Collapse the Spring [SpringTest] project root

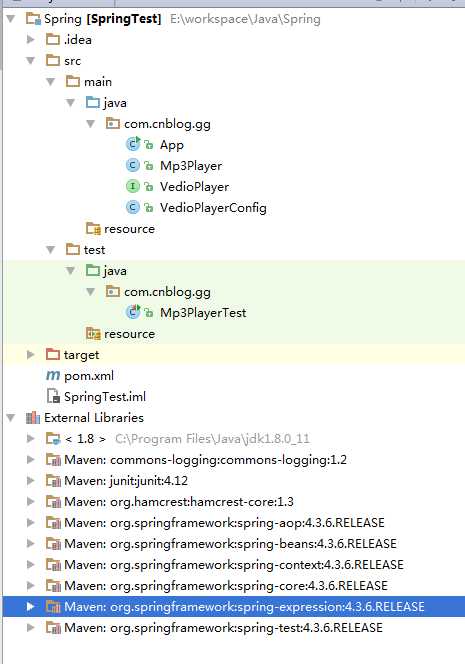11,19
